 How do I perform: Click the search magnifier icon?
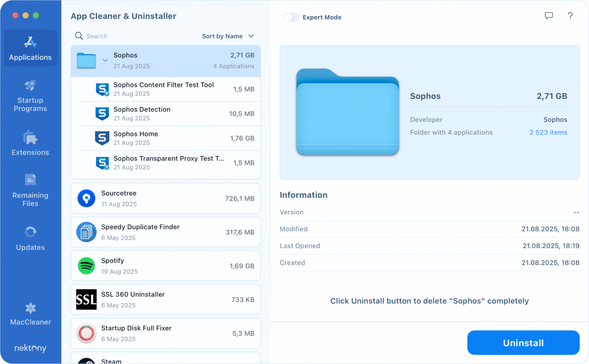tap(79, 36)
